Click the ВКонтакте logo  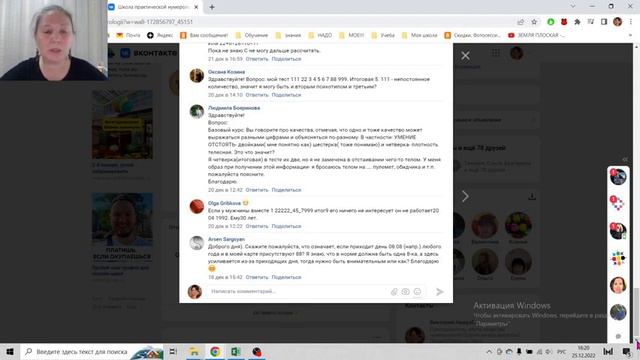149,53
